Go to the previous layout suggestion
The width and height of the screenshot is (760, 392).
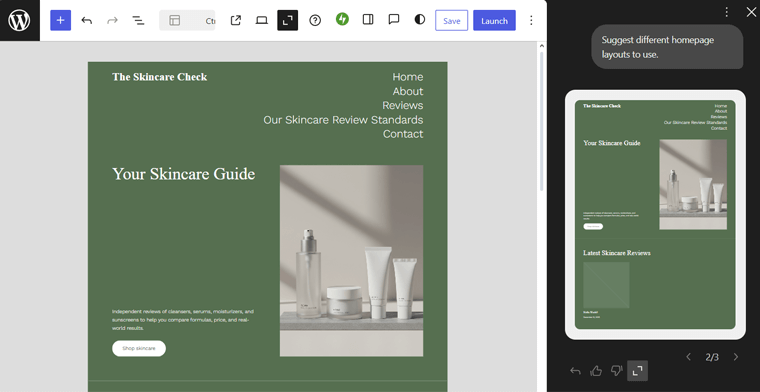click(x=688, y=357)
